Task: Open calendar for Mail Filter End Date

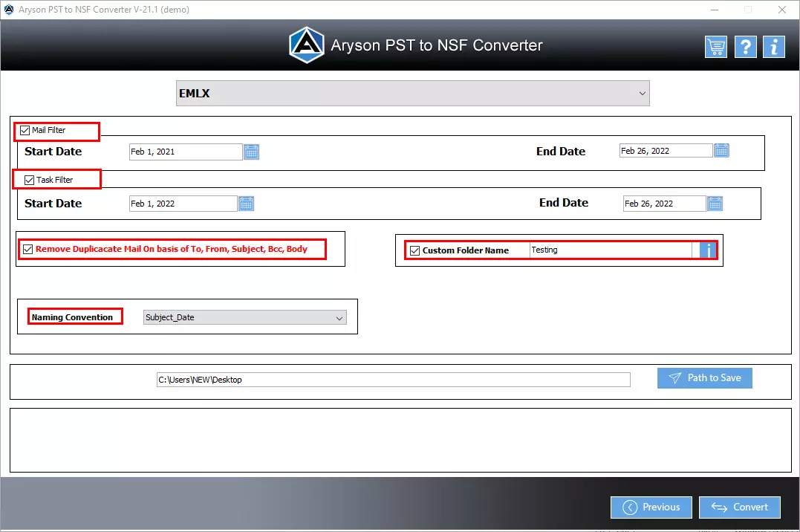Action: (x=721, y=151)
